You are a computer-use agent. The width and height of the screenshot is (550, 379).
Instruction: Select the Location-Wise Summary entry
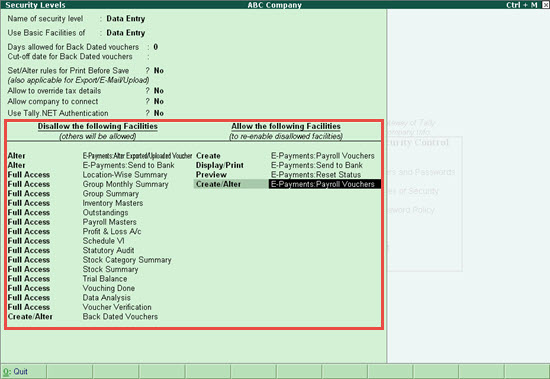pyautogui.click(x=125, y=175)
